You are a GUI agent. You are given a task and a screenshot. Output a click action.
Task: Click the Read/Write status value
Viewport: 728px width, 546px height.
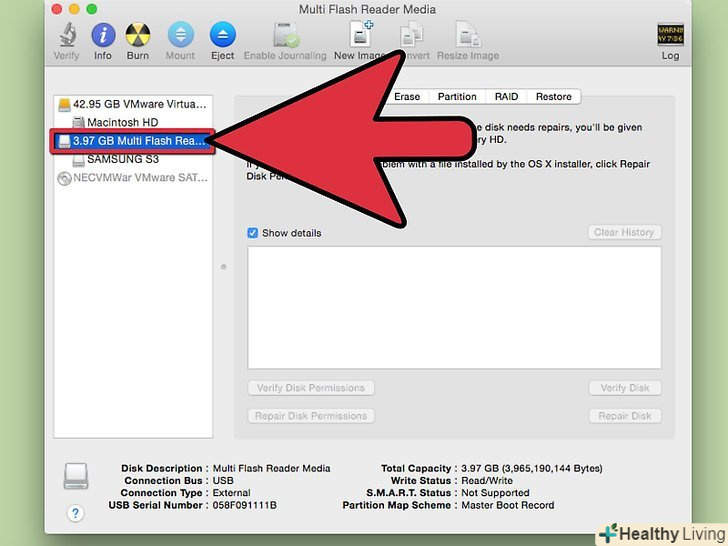tap(487, 481)
